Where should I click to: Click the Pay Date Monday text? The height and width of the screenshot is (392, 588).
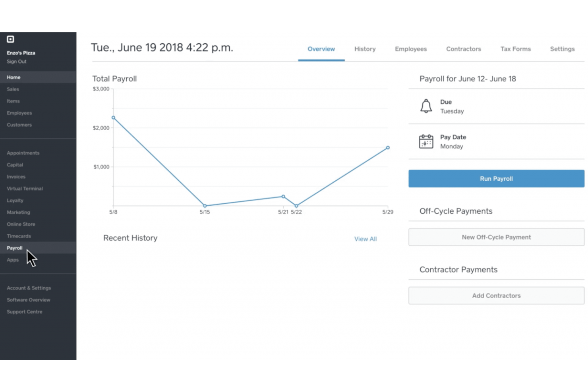[453, 142]
